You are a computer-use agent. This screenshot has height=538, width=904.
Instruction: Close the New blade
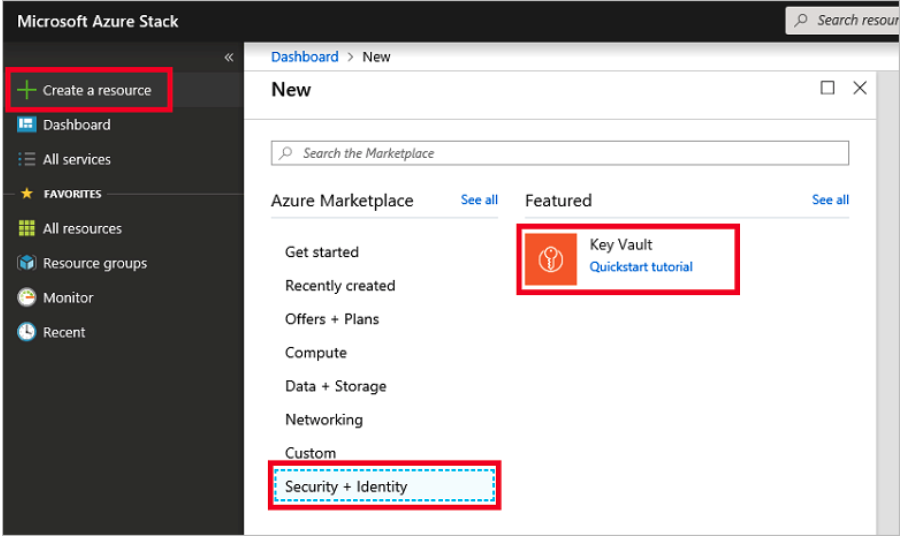point(859,88)
